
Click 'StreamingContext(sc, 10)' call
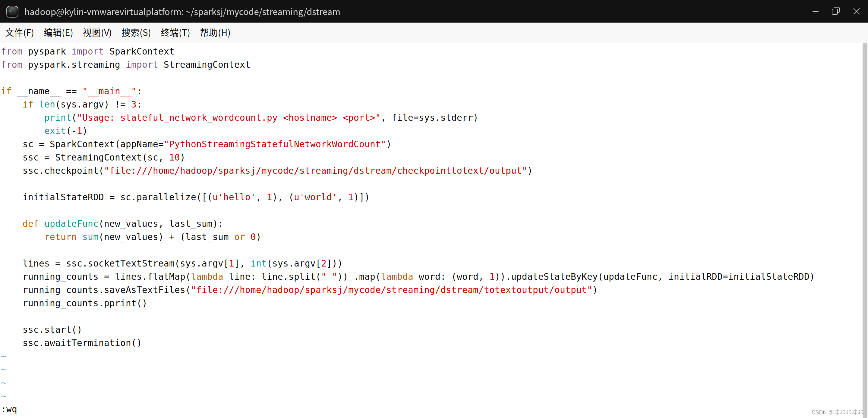pos(120,158)
